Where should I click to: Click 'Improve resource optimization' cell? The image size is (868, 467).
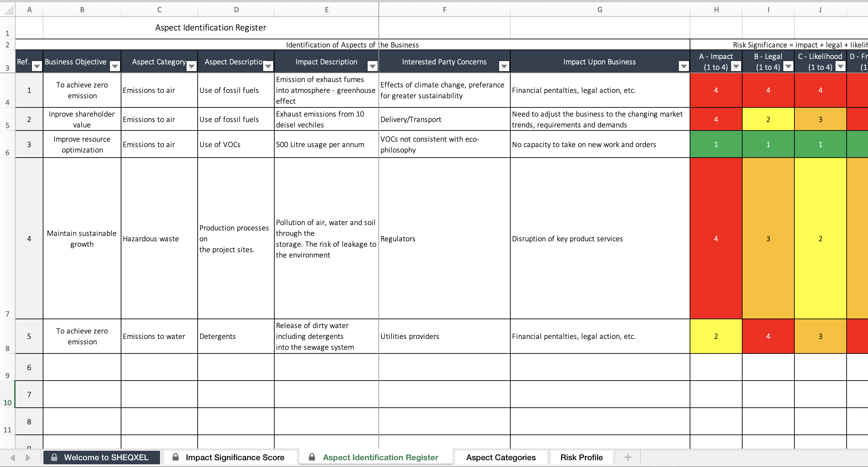pos(82,144)
